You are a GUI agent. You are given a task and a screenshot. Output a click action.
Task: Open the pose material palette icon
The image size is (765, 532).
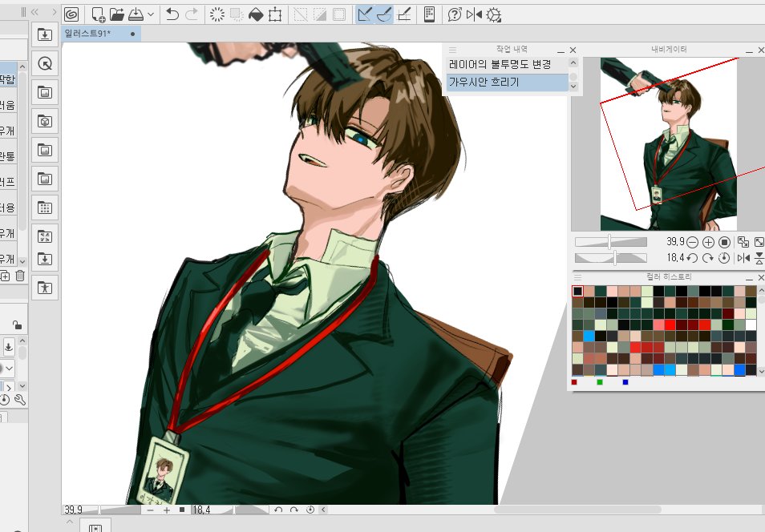pos(45,288)
